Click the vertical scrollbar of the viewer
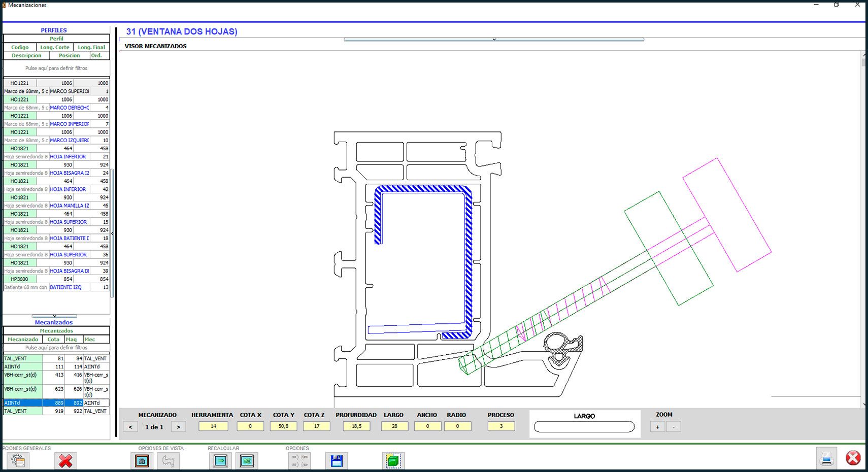Viewport: 868px width, 472px height. point(863,228)
